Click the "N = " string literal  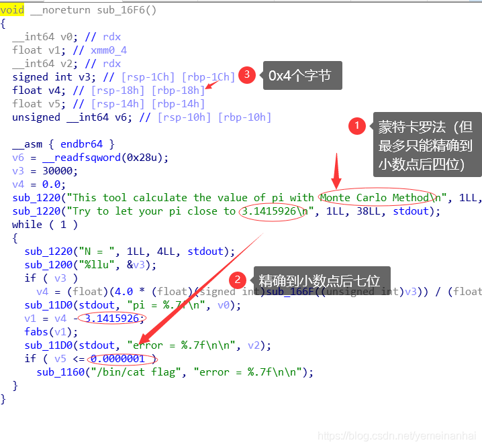97,251
